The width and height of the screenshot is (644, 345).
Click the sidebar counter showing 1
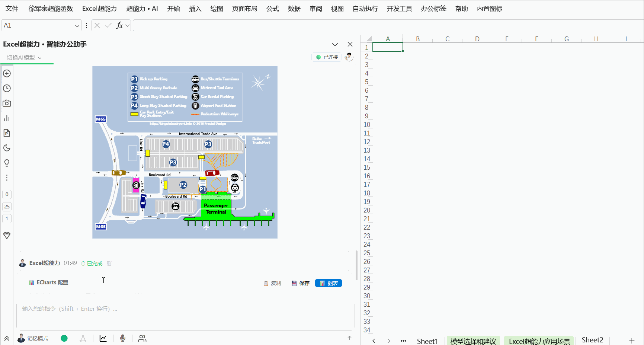coord(7,218)
